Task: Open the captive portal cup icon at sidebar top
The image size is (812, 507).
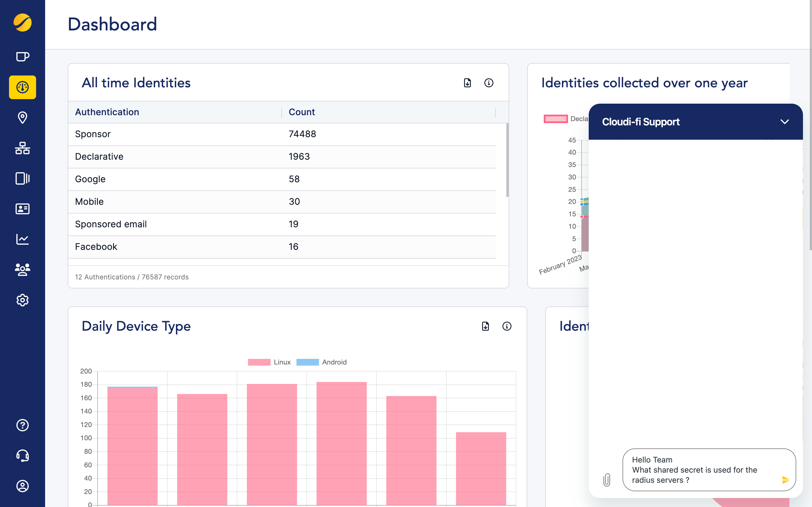Action: (x=22, y=57)
